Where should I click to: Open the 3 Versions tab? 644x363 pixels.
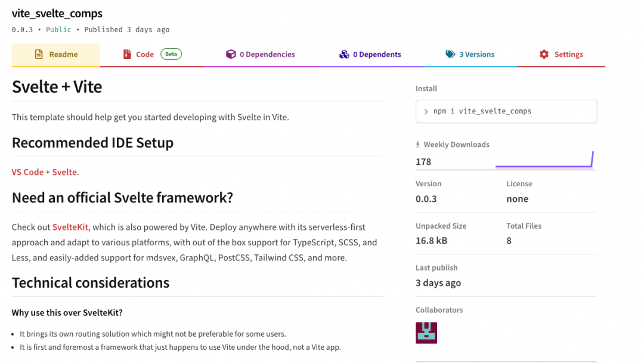476,54
